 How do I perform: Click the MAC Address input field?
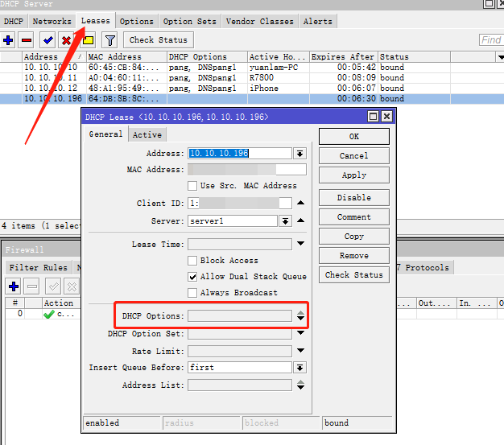(x=247, y=170)
